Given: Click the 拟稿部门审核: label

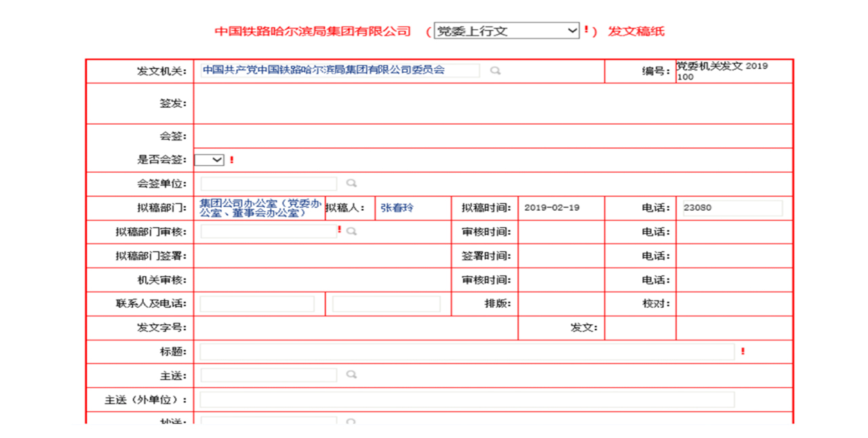Looking at the screenshot, I should click(151, 232).
